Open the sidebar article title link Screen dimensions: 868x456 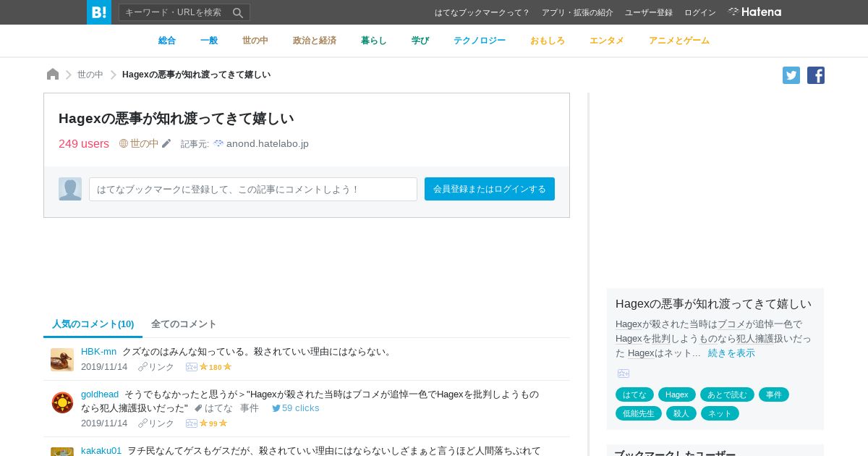pos(713,304)
